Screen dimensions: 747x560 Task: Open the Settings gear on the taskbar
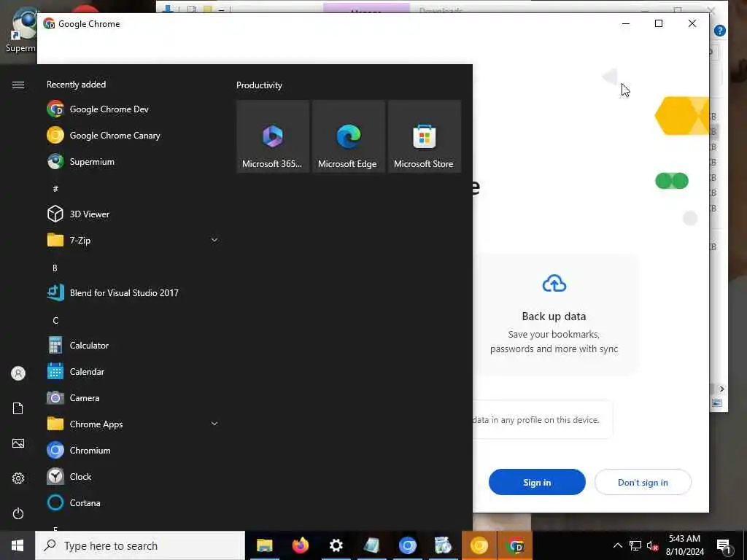(x=336, y=545)
